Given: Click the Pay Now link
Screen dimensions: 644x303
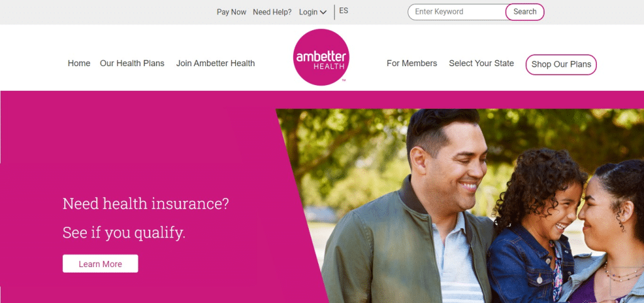Looking at the screenshot, I should [x=231, y=12].
